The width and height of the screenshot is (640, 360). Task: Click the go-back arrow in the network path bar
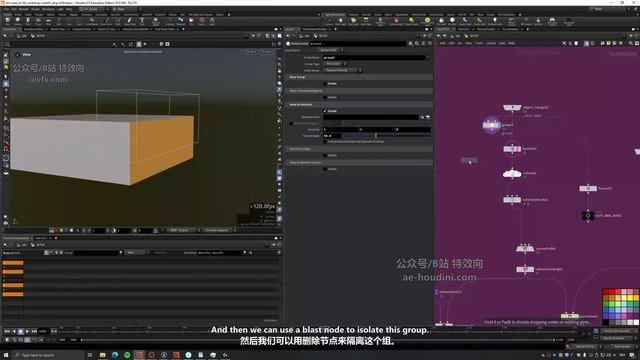(439, 36)
